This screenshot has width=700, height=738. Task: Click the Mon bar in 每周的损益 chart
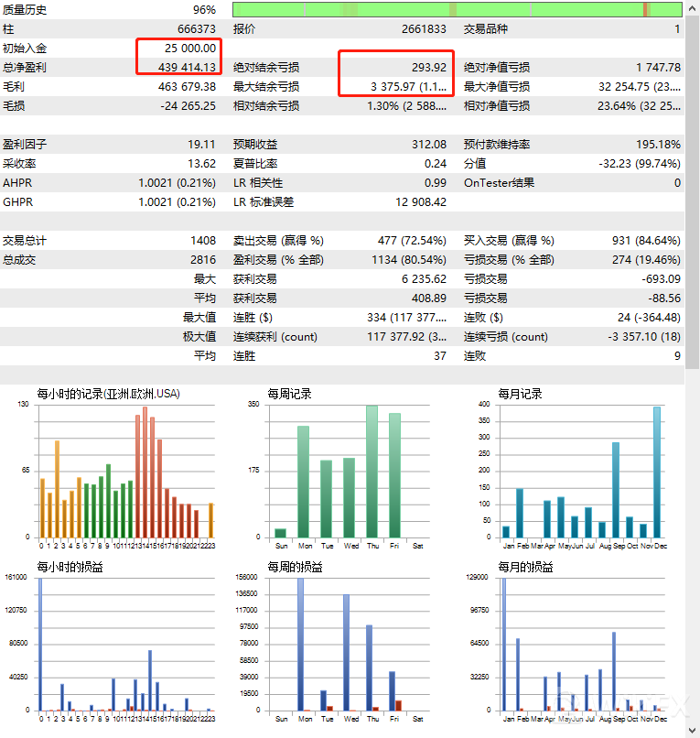point(302,644)
